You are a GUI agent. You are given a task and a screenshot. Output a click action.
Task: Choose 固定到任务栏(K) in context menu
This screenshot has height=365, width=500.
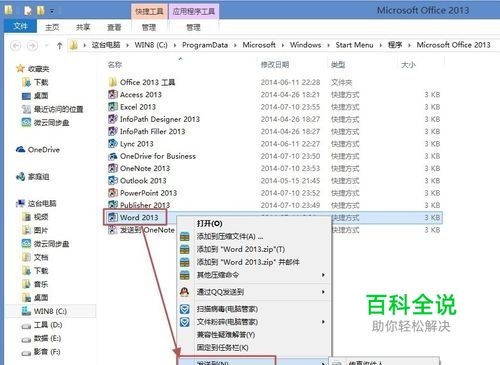point(222,348)
